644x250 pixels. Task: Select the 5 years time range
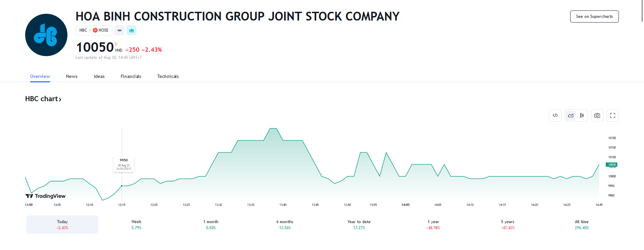point(507,224)
